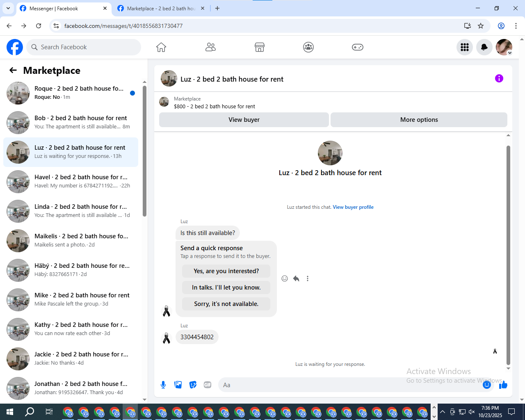The height and width of the screenshot is (420, 525).
Task: Open the Linda conversation
Action: click(71, 211)
